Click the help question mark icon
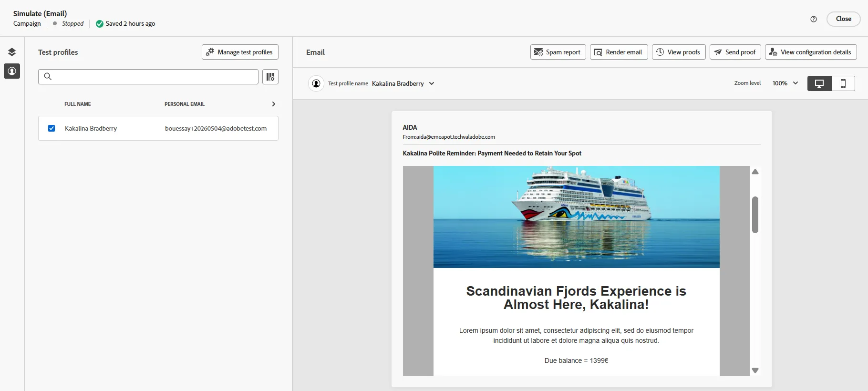 point(814,19)
